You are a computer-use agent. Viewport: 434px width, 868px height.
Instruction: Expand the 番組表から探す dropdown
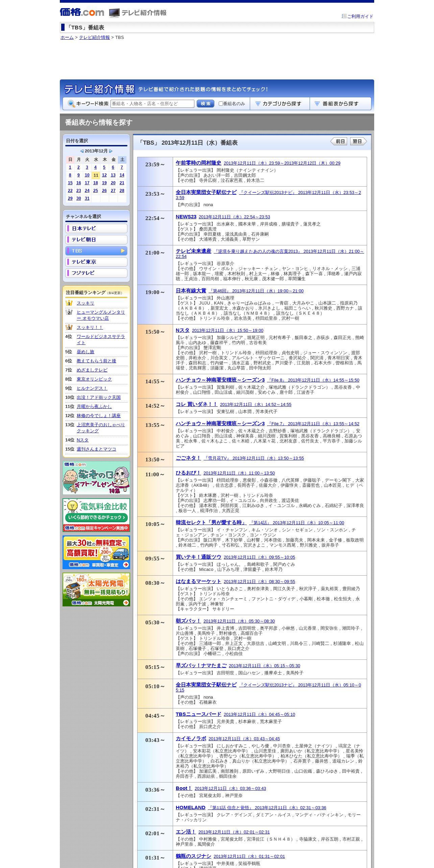coord(340,104)
